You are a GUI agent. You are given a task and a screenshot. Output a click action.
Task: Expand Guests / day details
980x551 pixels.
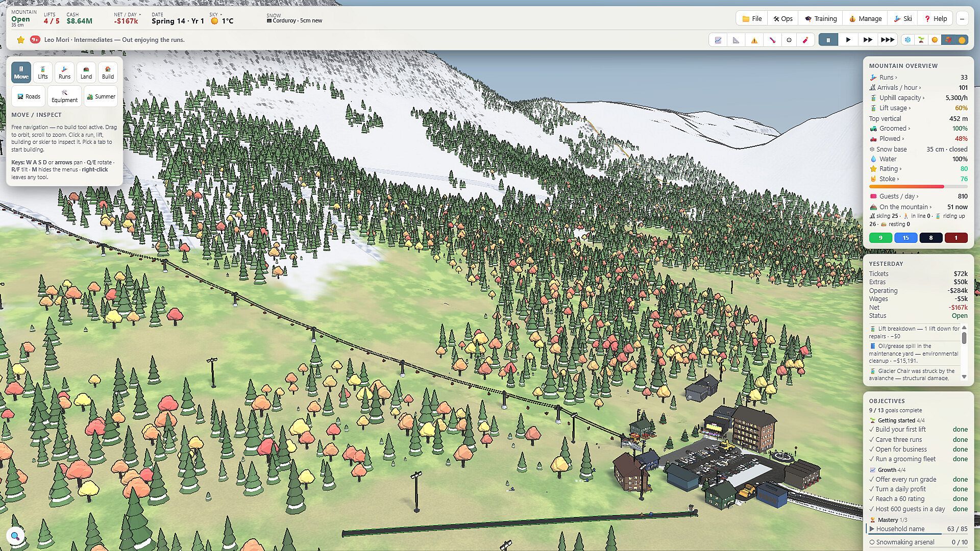click(918, 196)
